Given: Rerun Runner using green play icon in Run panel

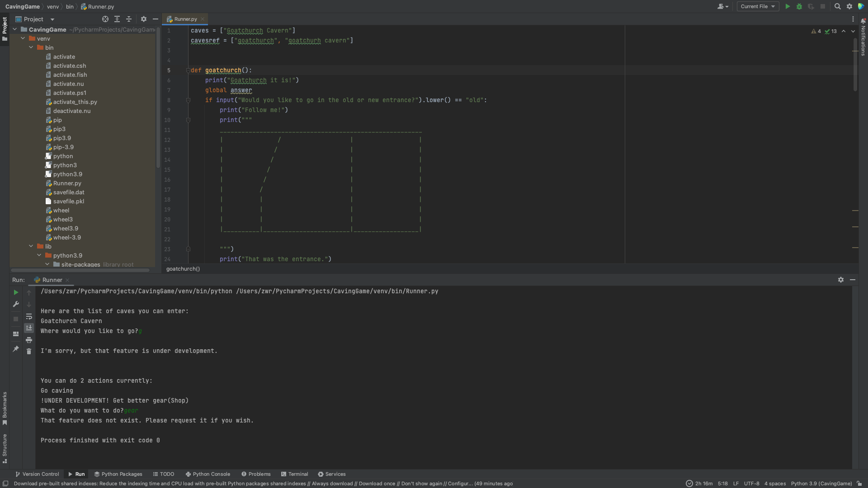Looking at the screenshot, I should (16, 292).
